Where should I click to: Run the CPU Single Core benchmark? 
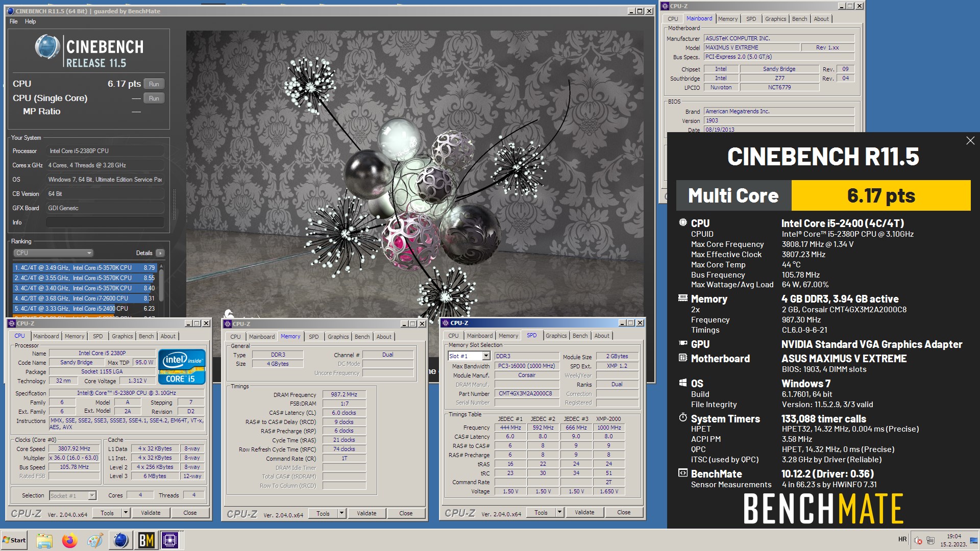[x=154, y=98]
